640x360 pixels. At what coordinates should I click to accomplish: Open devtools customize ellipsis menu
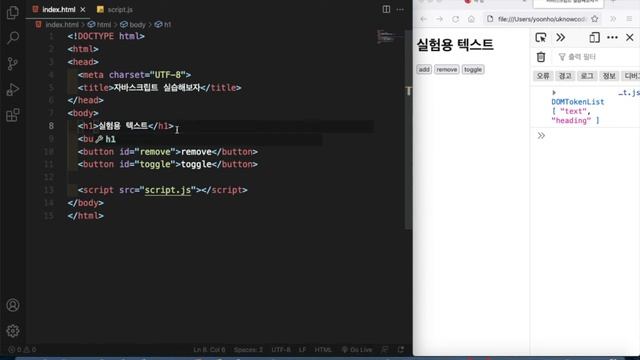click(x=612, y=38)
